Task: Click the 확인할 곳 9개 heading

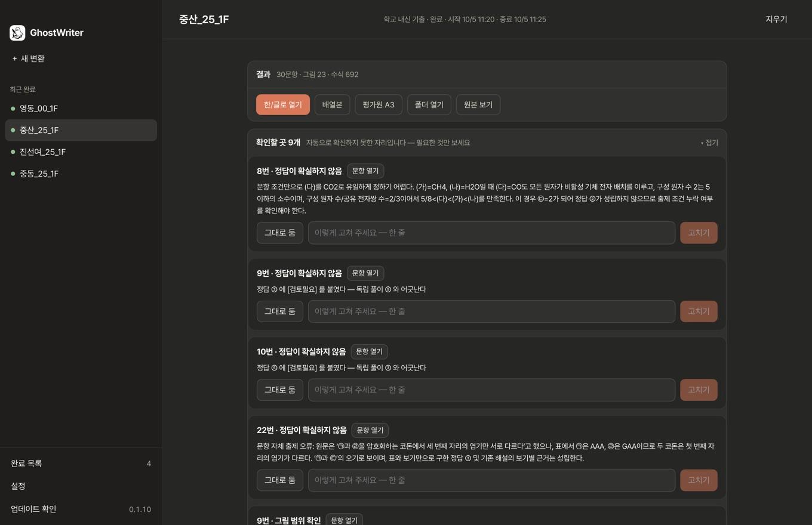Action: pos(278,143)
